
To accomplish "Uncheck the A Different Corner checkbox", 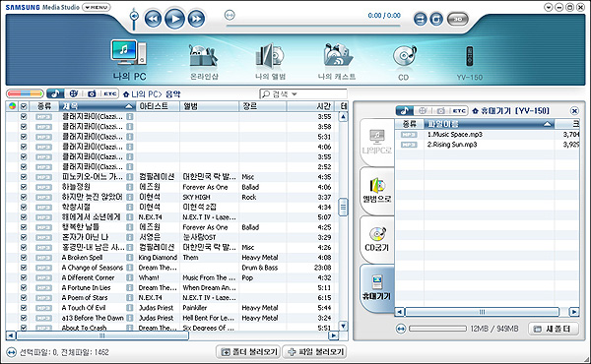I will tap(24, 277).
